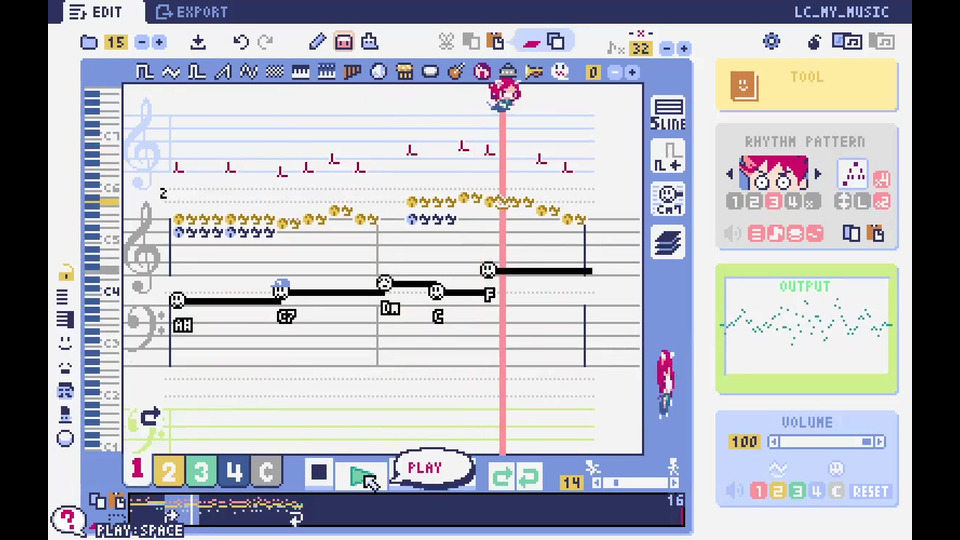Decrease the value 15 with minus
This screenshot has height=540, width=960.
(141, 42)
